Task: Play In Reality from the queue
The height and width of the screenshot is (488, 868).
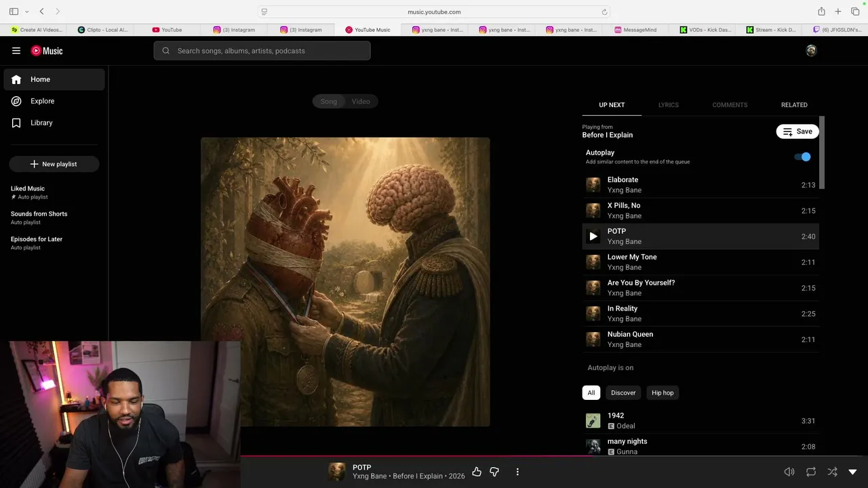Action: [701, 314]
